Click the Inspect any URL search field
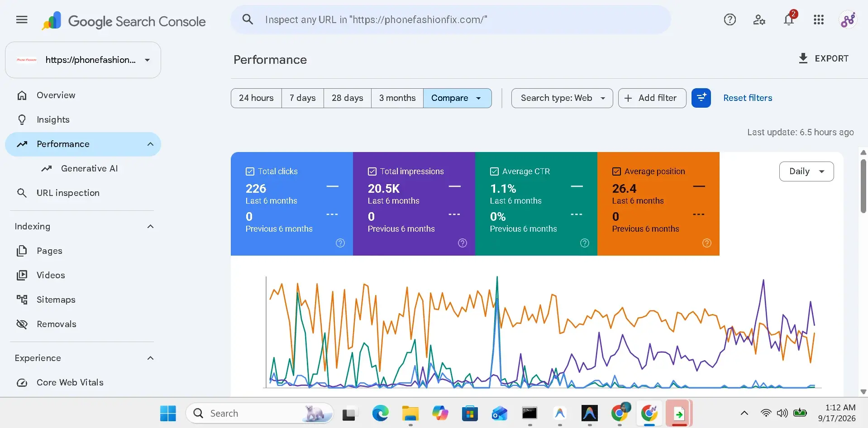This screenshot has height=428, width=868. click(450, 19)
